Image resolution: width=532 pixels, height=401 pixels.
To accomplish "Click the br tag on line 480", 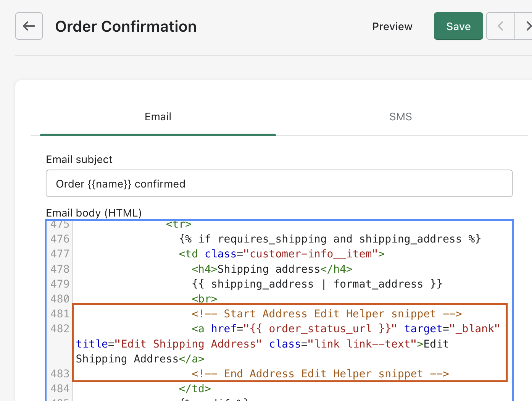I will coord(204,299).
